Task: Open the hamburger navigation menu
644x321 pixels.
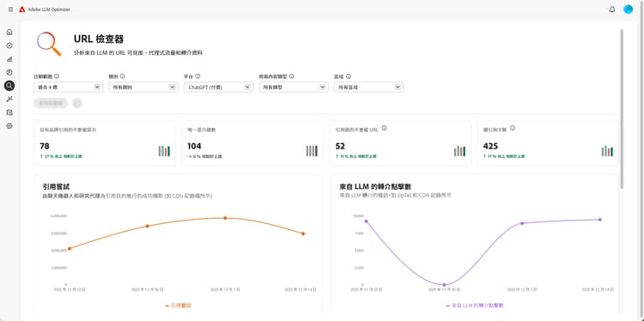Action: [x=10, y=9]
